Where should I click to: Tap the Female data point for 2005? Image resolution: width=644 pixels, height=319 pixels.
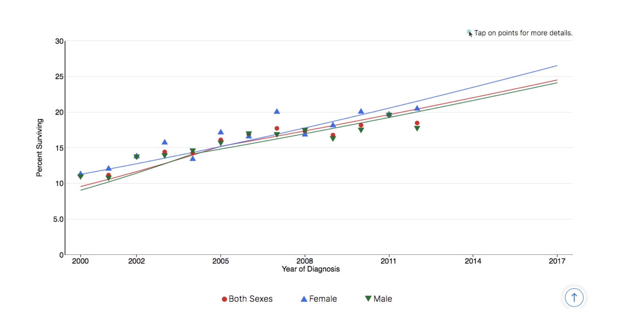point(221,132)
